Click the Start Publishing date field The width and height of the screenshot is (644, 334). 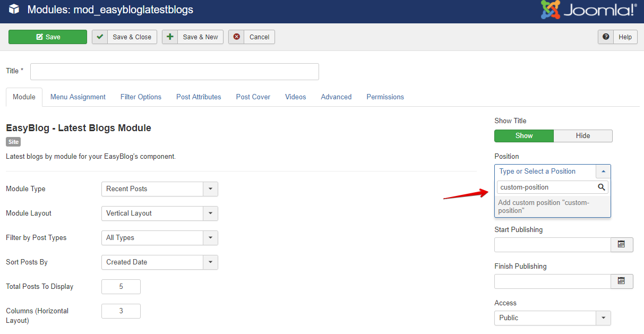pyautogui.click(x=553, y=245)
